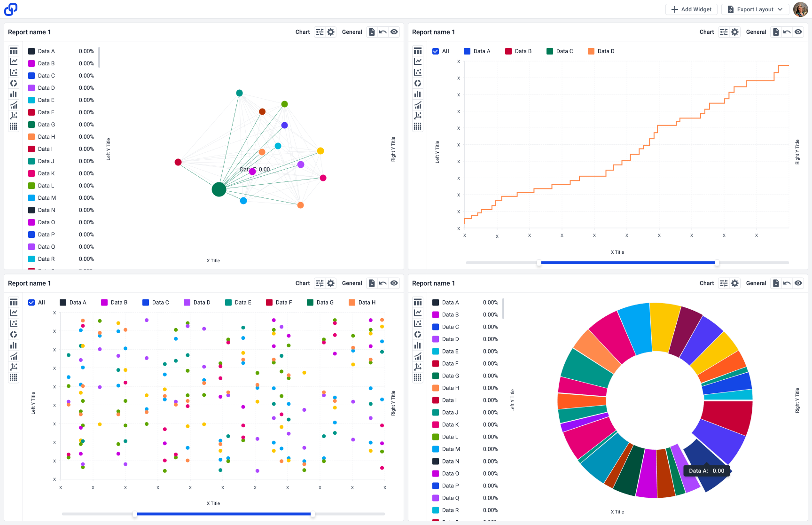Switch network chart widget to table view

coord(14,51)
